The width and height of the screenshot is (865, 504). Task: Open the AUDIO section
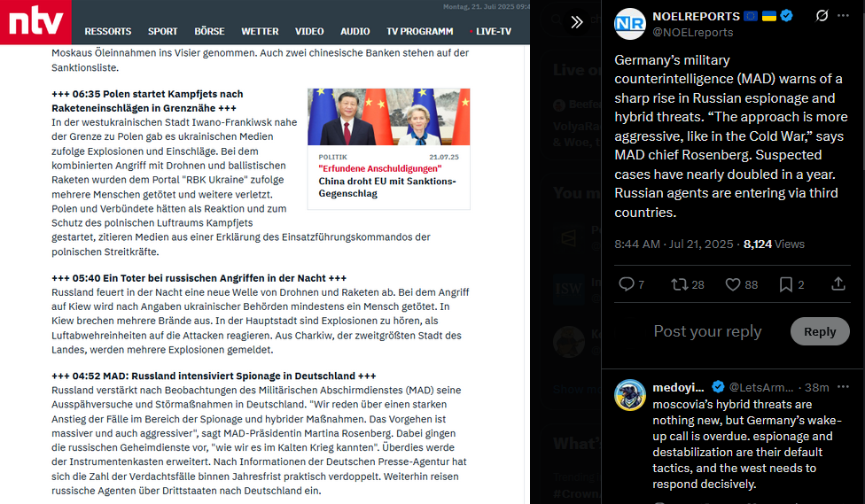coord(355,31)
